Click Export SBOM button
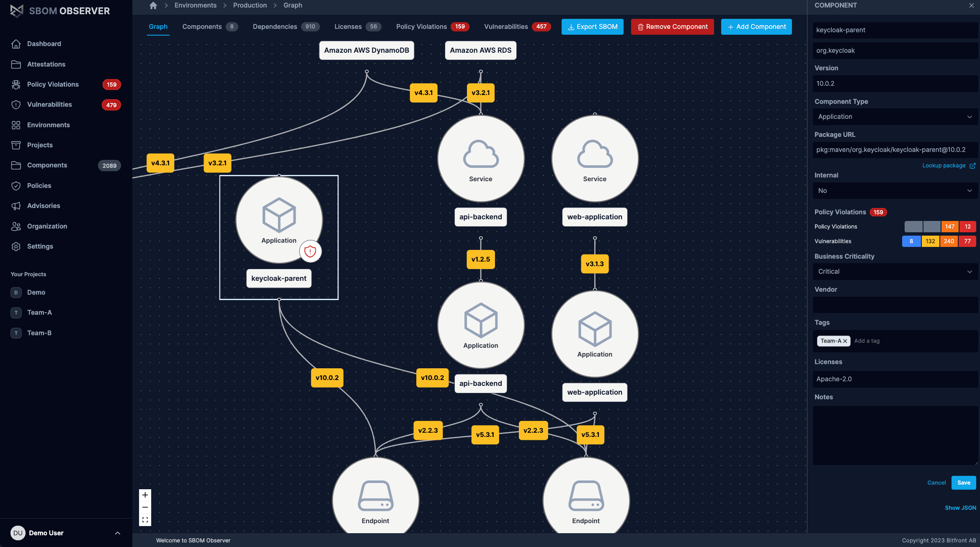Screen dimensions: 980x547 click(x=592, y=27)
